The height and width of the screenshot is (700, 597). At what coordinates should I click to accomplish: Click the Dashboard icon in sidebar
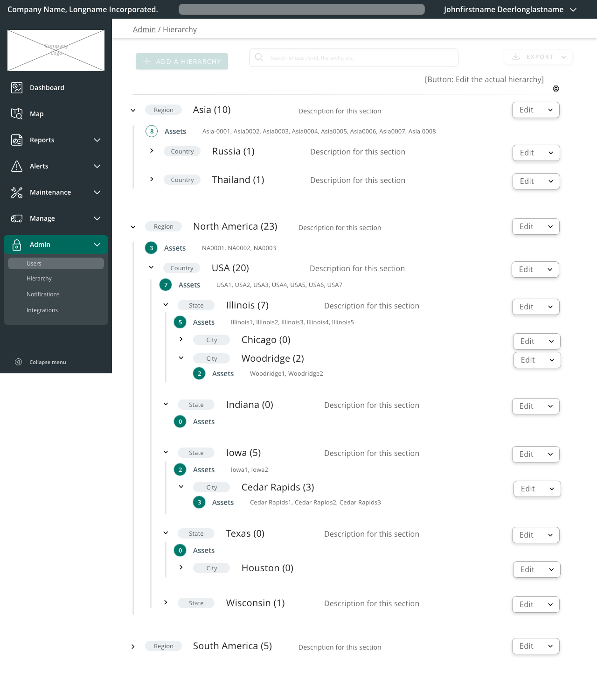17,88
